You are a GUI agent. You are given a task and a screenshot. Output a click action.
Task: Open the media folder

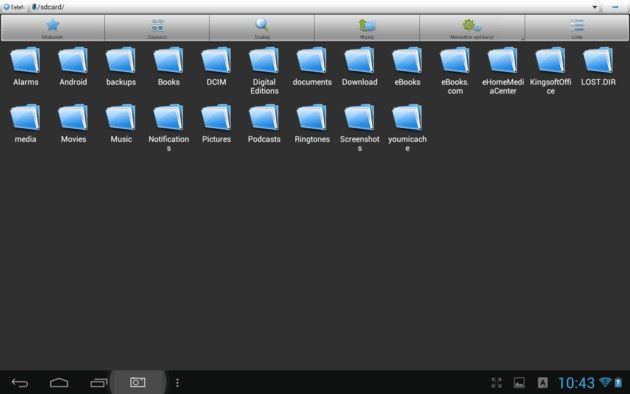click(x=25, y=124)
